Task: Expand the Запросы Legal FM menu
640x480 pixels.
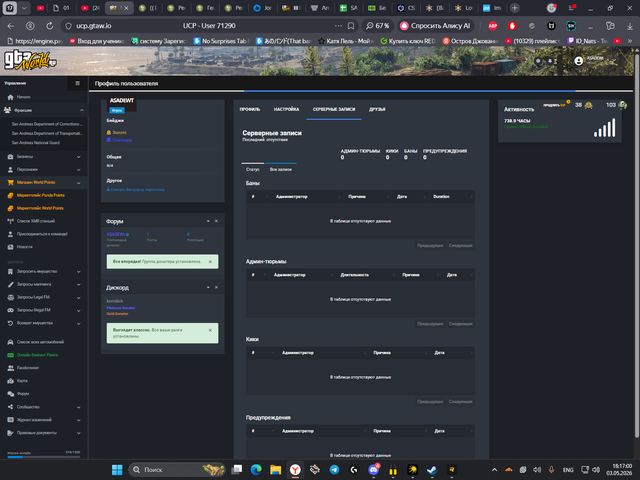Action: [x=78, y=298]
